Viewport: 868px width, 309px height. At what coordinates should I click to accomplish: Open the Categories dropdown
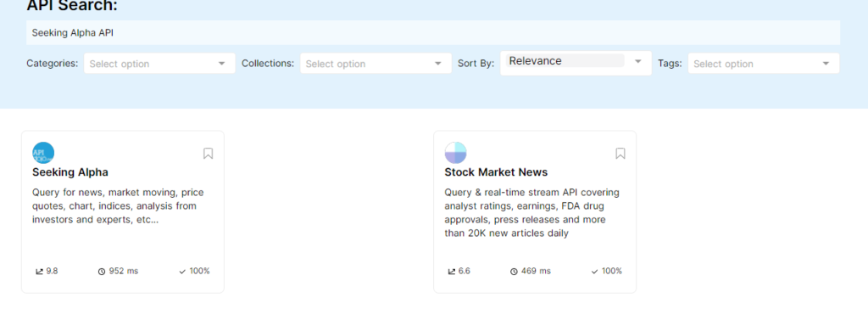pos(159,63)
